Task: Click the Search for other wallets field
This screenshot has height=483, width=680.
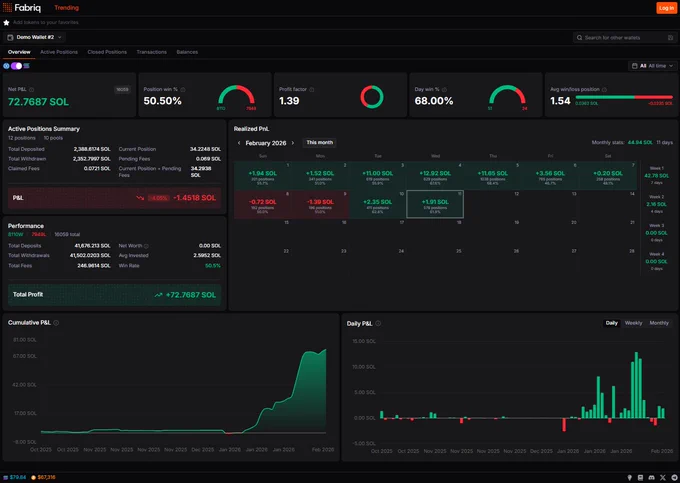Action: [x=625, y=38]
